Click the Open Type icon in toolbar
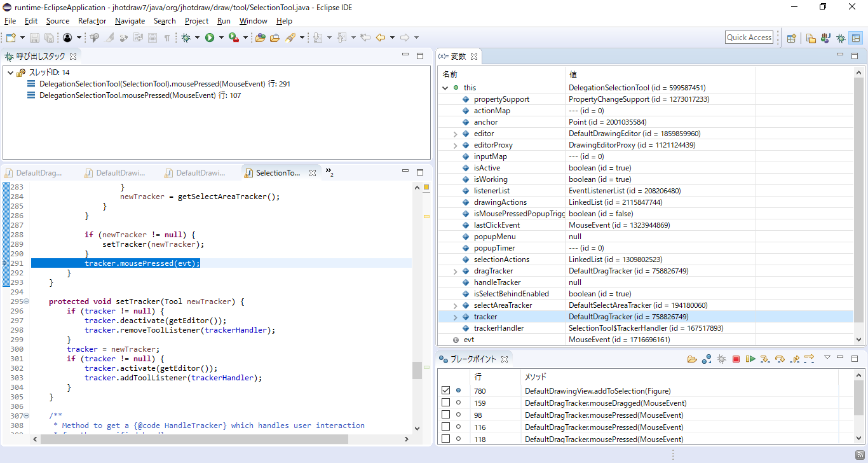 pos(261,38)
